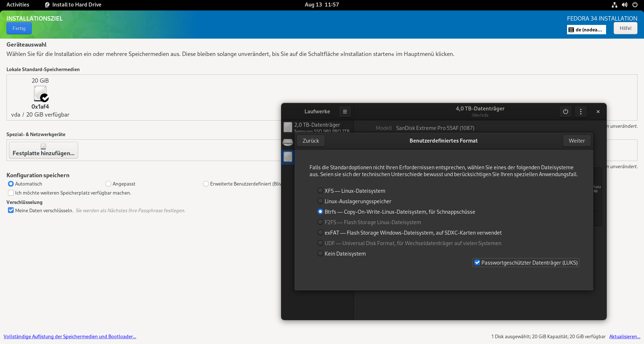644x344 pixels.
Task: Select the 2,0 TB-Datenträger Samsung drive
Action: 317,127
